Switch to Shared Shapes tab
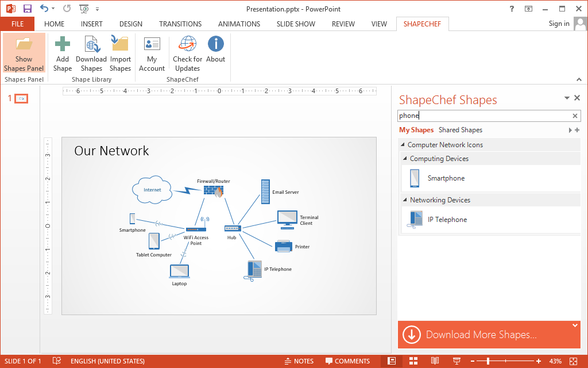588x368 pixels. (x=461, y=130)
